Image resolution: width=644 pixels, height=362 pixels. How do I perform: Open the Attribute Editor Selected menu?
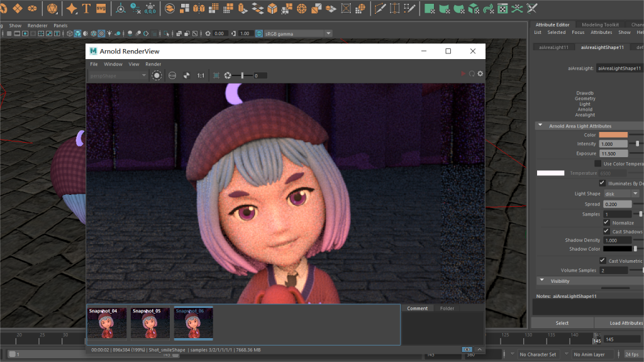(x=556, y=33)
